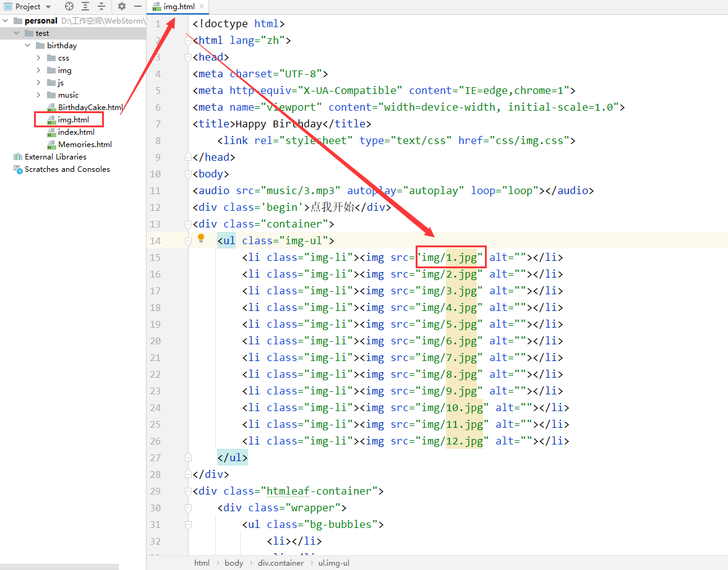Click the music folder icon

pyautogui.click(x=51, y=95)
